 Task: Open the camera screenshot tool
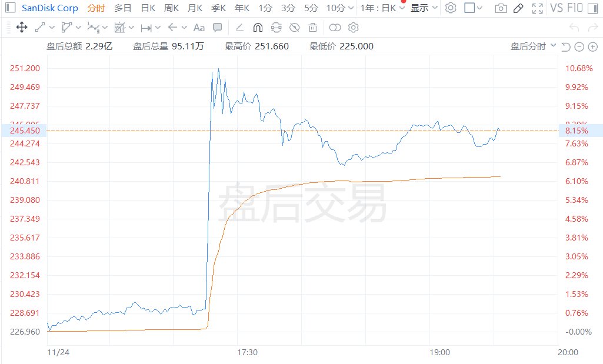coord(500,8)
